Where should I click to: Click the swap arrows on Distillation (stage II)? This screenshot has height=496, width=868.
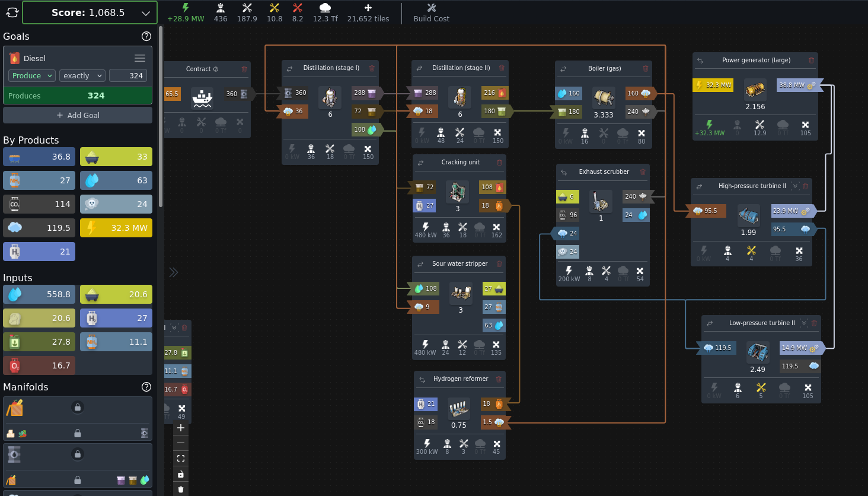click(419, 68)
